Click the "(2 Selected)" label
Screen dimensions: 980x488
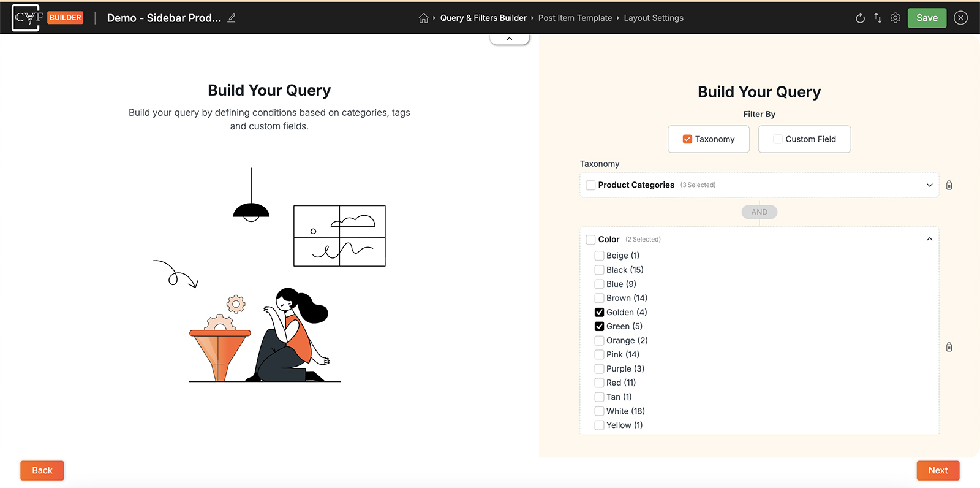click(643, 240)
